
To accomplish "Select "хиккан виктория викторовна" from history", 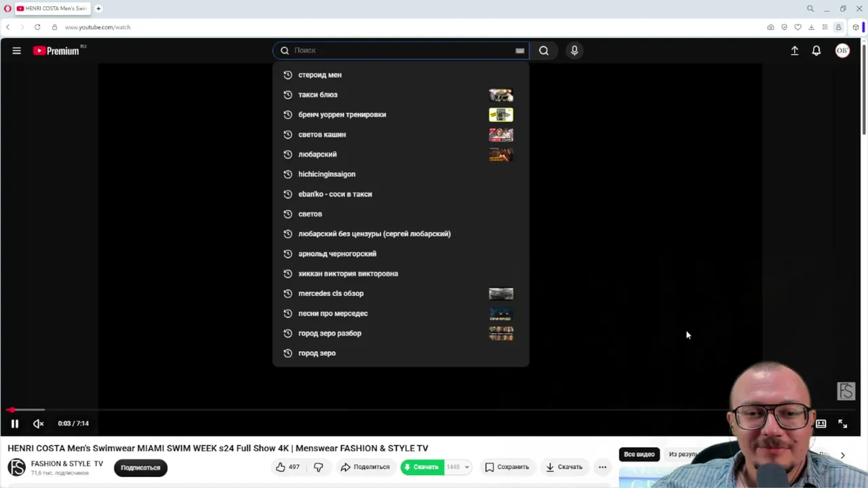I will pyautogui.click(x=401, y=273).
